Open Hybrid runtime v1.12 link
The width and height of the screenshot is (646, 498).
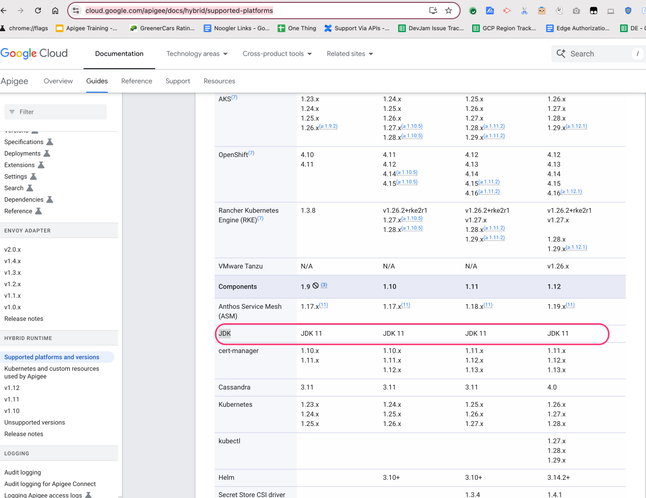click(12, 388)
